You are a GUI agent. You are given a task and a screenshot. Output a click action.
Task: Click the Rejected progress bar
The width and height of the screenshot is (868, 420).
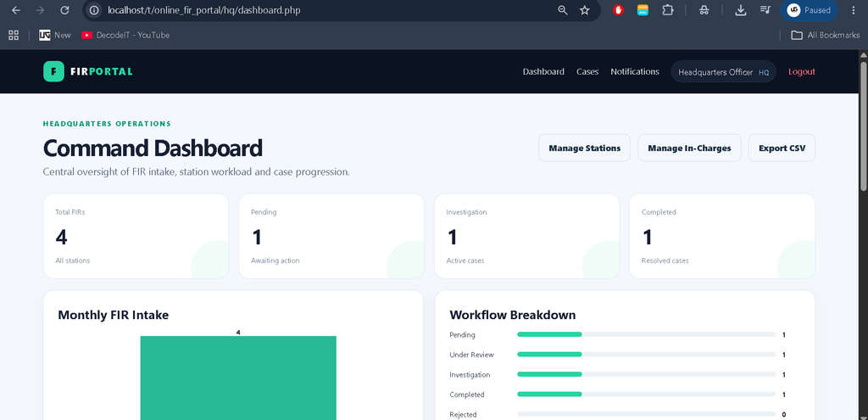[x=647, y=414]
